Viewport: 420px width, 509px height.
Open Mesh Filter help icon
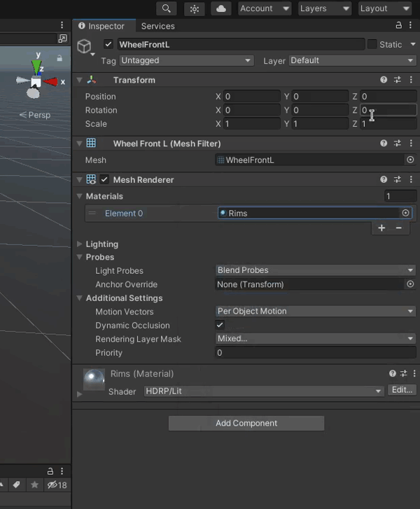(384, 144)
